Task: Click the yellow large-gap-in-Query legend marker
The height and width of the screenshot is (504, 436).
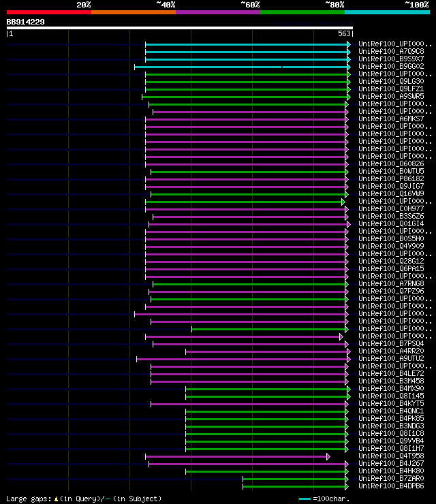Action: pos(57,499)
